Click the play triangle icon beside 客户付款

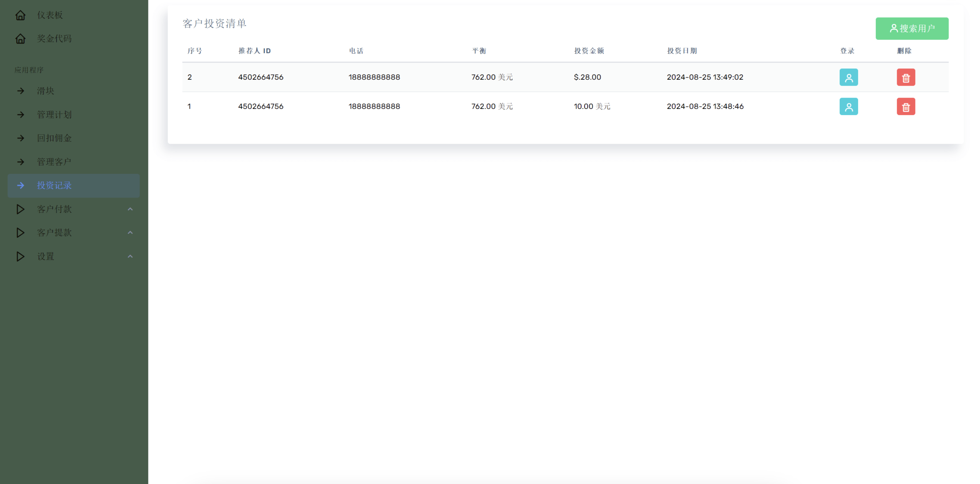pyautogui.click(x=20, y=209)
